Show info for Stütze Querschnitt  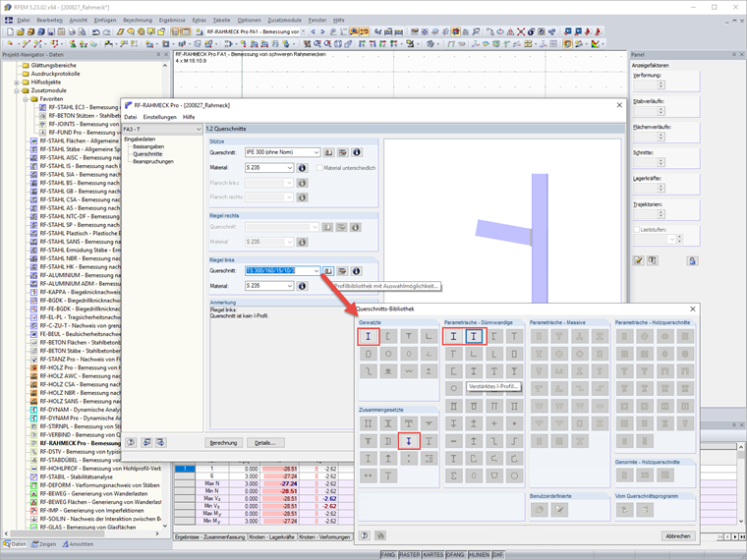[x=356, y=152]
